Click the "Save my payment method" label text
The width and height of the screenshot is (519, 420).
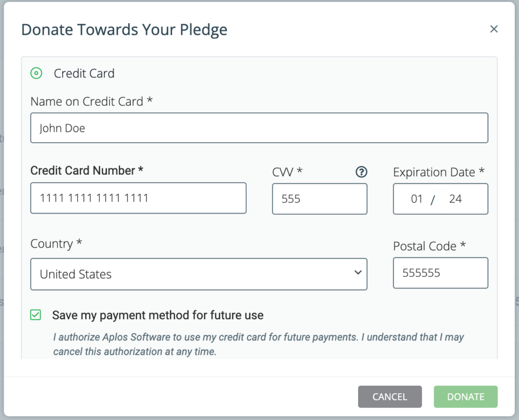pyautogui.click(x=158, y=315)
